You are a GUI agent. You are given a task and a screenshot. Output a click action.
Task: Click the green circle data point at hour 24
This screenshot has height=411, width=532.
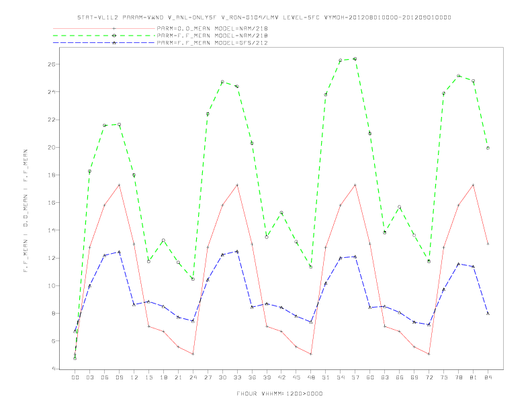tap(193, 279)
